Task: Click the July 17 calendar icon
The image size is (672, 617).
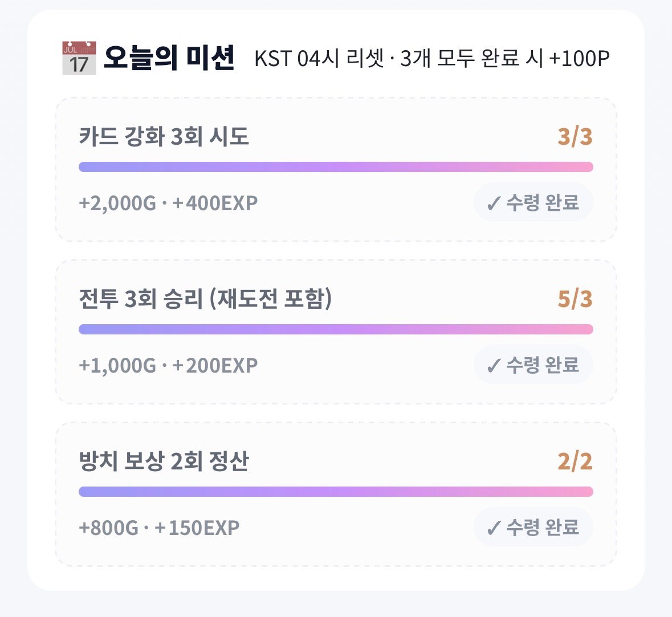Action: (x=79, y=58)
